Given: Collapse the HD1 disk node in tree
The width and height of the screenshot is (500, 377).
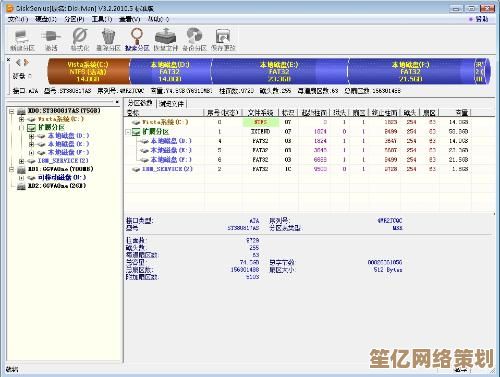Looking at the screenshot, I should tap(11, 170).
